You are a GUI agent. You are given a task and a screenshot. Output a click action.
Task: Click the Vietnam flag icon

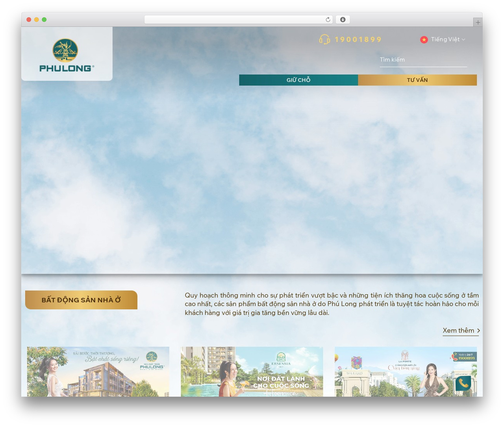[424, 39]
